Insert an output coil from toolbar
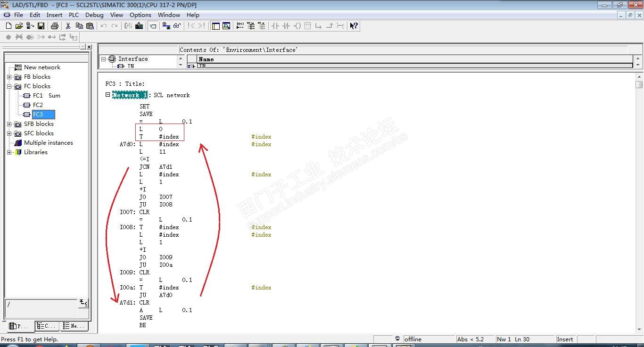The height and width of the screenshot is (347, 644). (297, 26)
